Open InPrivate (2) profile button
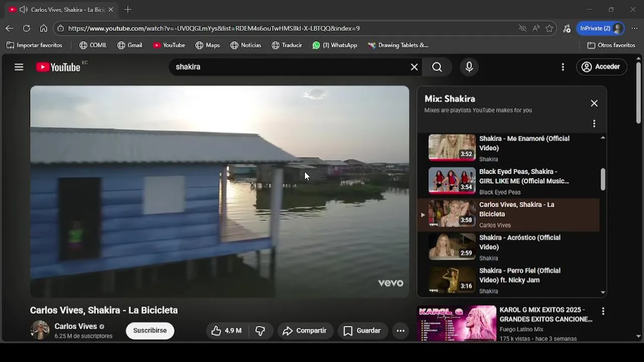Image resolution: width=644 pixels, height=362 pixels. (x=601, y=28)
